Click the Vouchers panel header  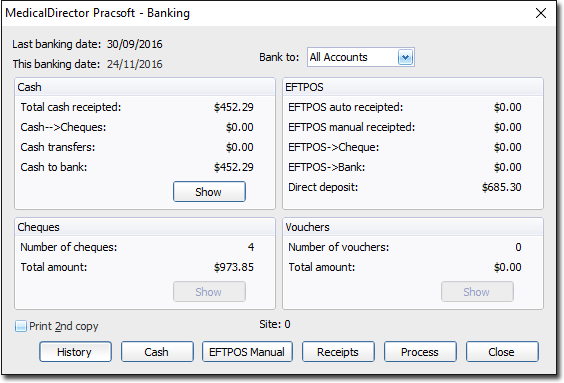coord(413,227)
